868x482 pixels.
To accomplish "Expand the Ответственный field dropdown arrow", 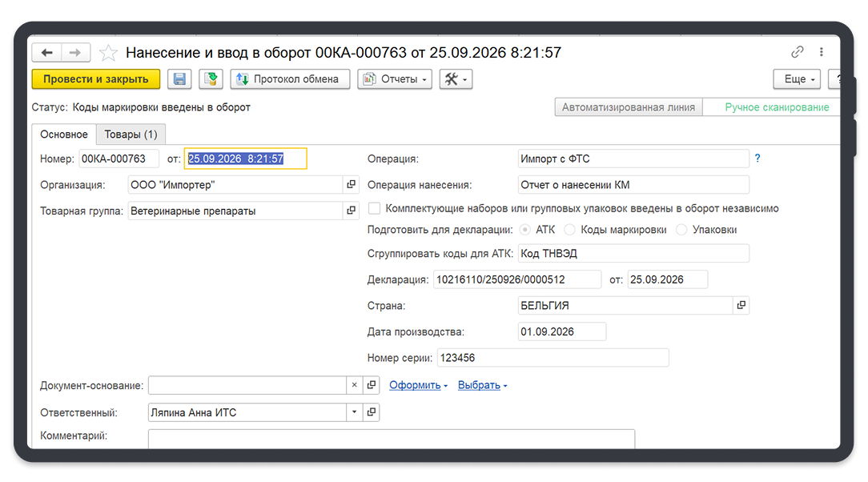I will tap(354, 412).
